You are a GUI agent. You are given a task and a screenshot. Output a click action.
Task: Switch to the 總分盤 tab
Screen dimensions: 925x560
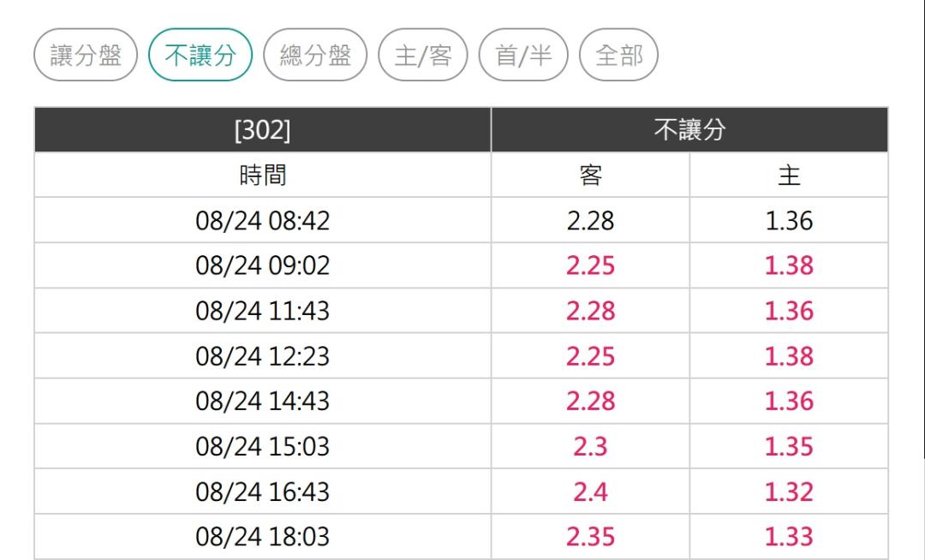(315, 55)
